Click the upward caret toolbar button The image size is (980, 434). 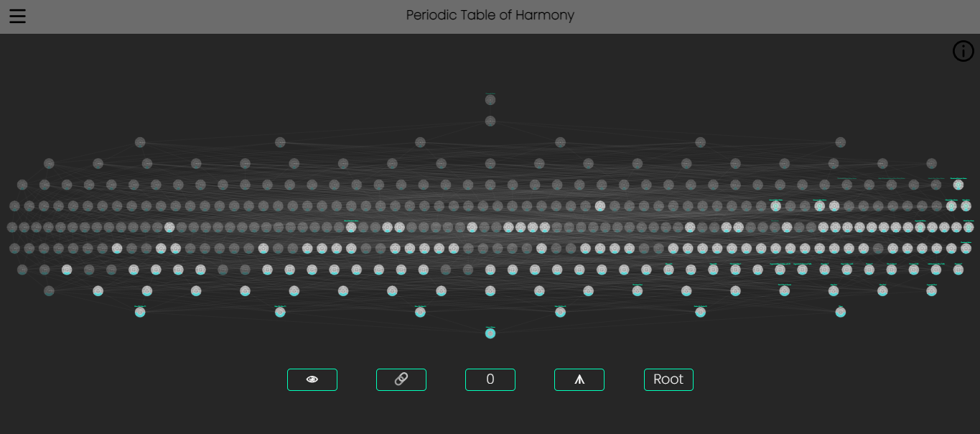(x=579, y=379)
